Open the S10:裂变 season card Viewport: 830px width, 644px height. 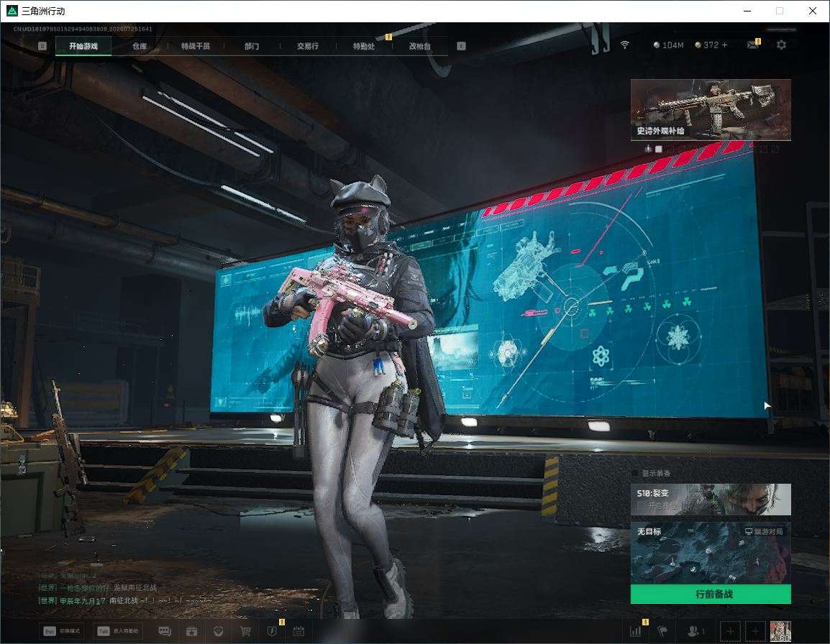point(711,499)
